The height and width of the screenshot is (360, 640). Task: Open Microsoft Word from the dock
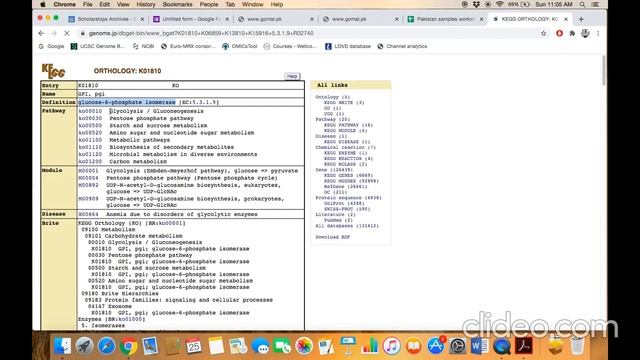tap(480, 346)
